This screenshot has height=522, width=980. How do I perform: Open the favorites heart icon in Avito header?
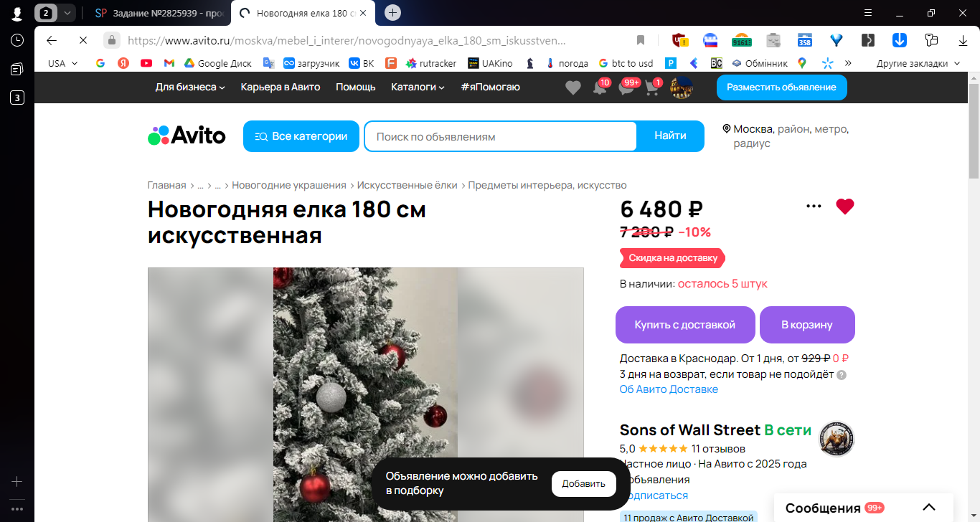tap(573, 87)
